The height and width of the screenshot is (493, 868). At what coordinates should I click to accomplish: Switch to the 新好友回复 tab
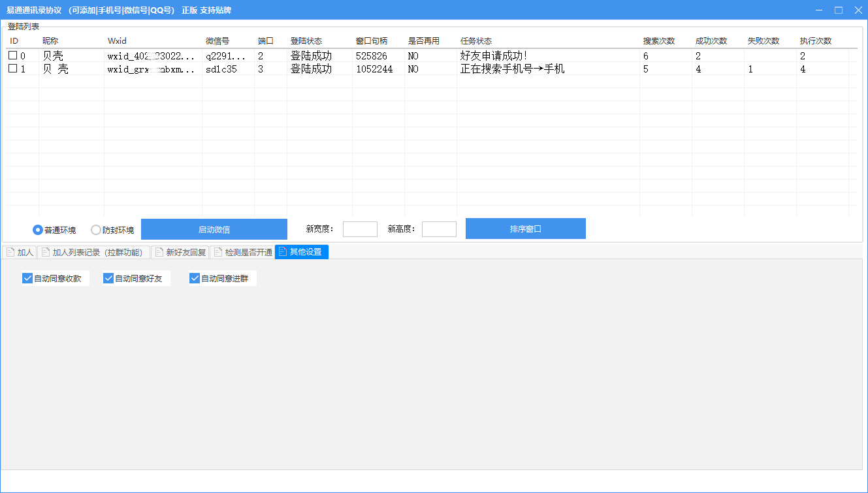click(x=180, y=252)
